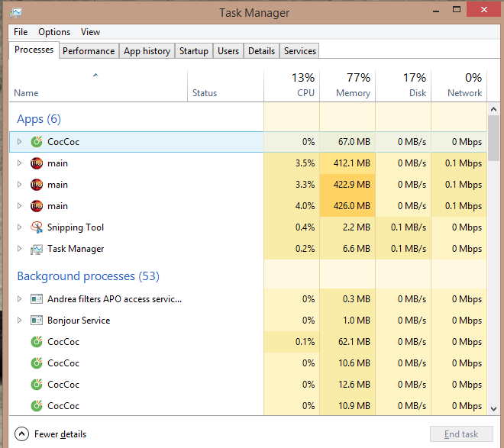
Task: Click the CocCoc icon in 62.1 MB row
Action: pyautogui.click(x=37, y=342)
